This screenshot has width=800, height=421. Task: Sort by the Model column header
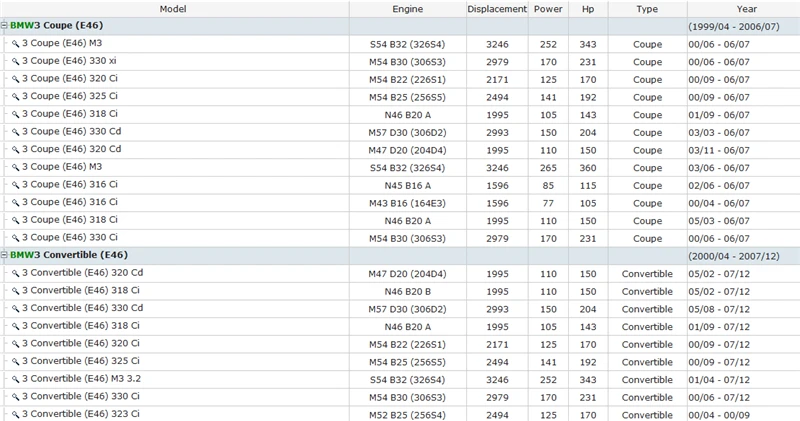pos(173,9)
